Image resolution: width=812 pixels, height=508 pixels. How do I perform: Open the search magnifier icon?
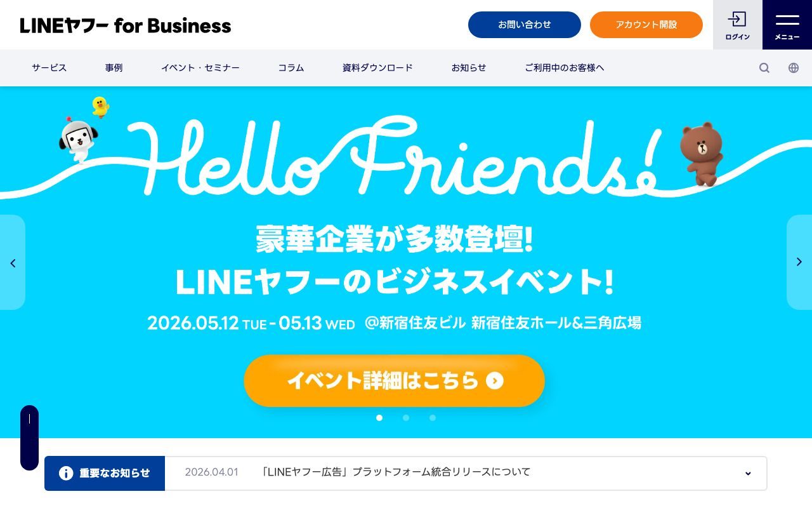[x=764, y=68]
